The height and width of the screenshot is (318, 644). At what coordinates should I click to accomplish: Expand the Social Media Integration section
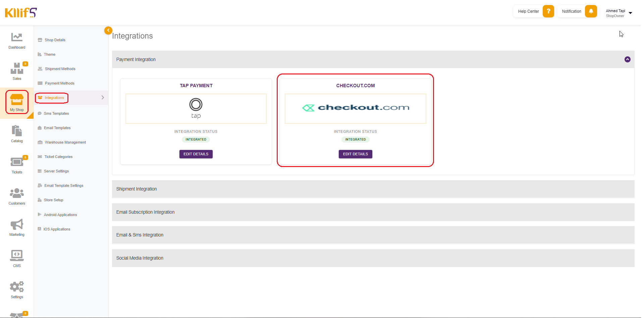click(373, 258)
